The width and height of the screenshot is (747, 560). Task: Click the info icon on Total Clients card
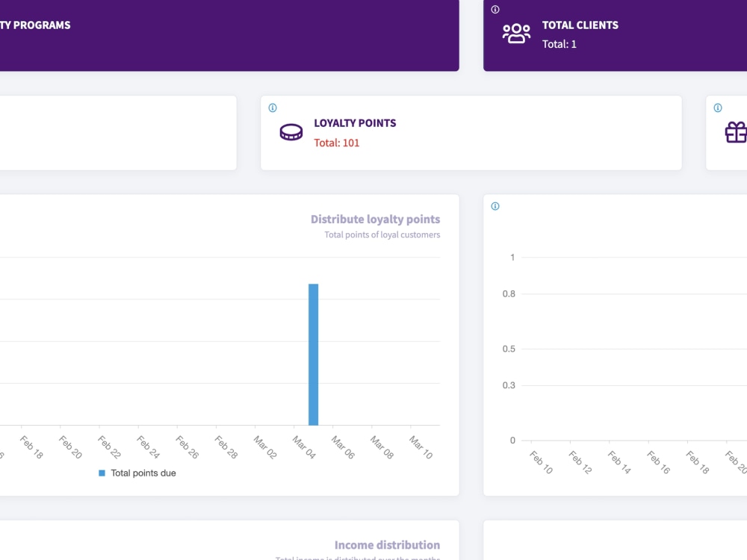pyautogui.click(x=495, y=10)
